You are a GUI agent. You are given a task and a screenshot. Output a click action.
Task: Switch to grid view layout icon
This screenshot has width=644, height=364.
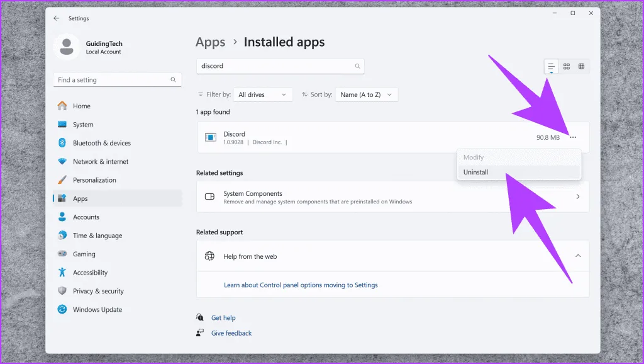tap(567, 66)
